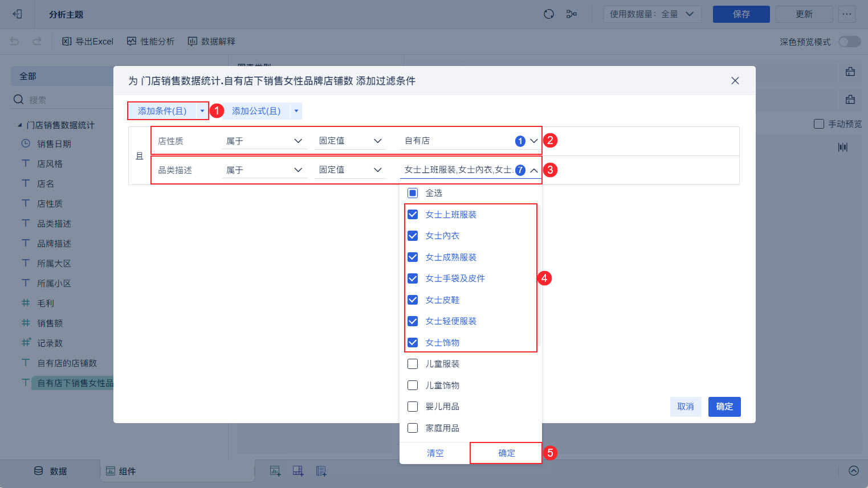Screen dimensions: 868x488
Task: Click the back exit icon beside 分析主题
Action: click(18, 14)
